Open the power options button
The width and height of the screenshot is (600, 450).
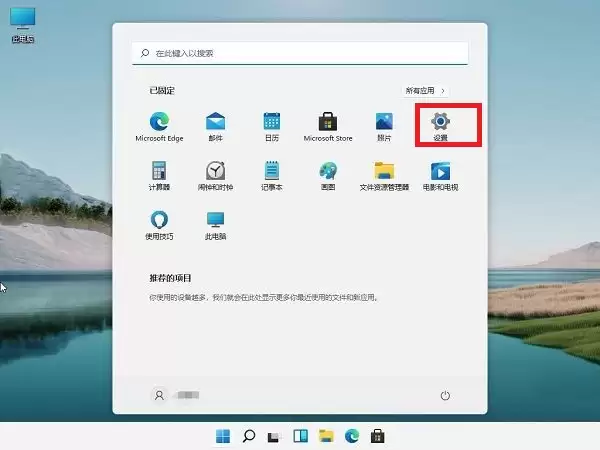coord(445,395)
